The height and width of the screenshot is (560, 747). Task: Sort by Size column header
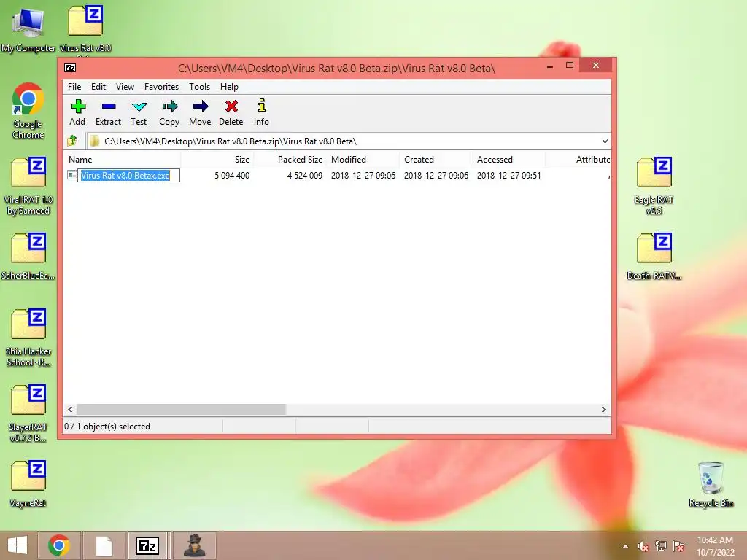[217, 160]
